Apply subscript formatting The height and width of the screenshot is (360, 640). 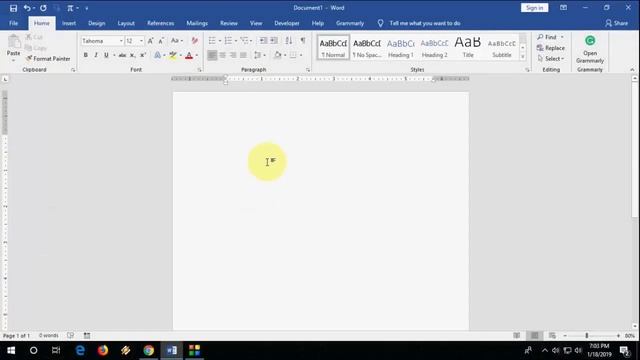pyautogui.click(x=132, y=55)
